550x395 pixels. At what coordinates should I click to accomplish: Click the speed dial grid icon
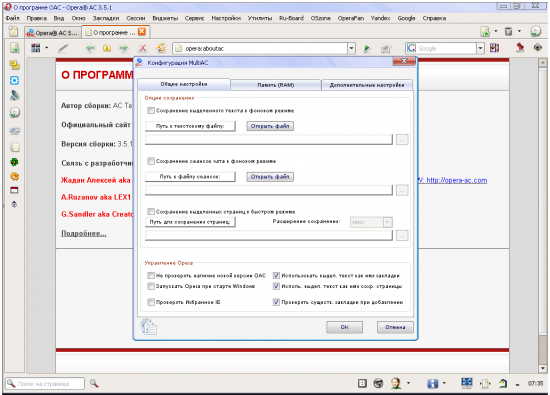pos(36,48)
